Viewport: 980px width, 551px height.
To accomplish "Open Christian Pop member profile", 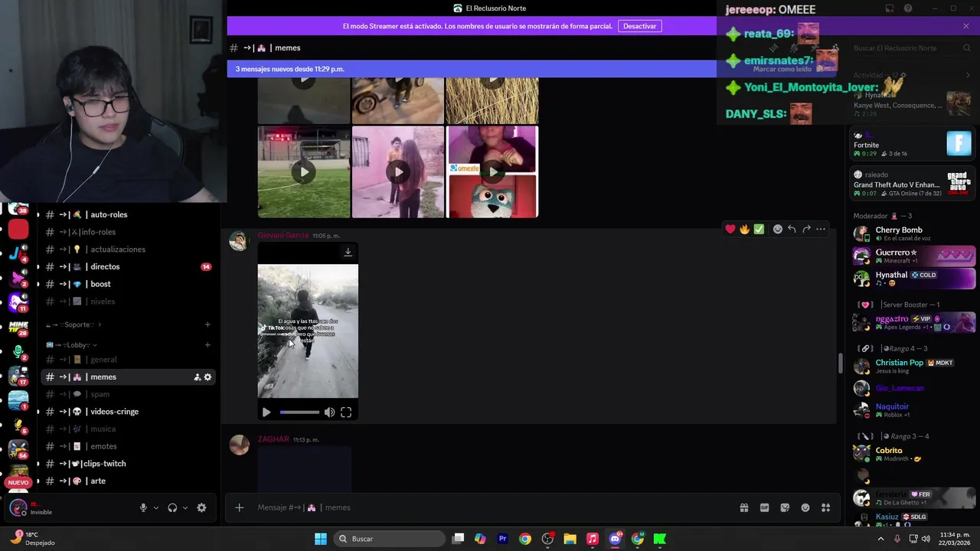I will point(915,366).
